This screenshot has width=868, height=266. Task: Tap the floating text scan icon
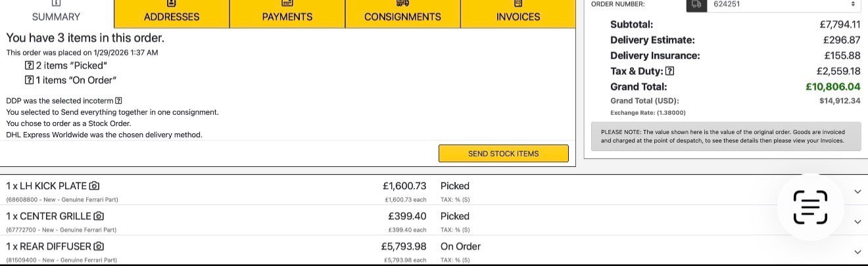(810, 208)
